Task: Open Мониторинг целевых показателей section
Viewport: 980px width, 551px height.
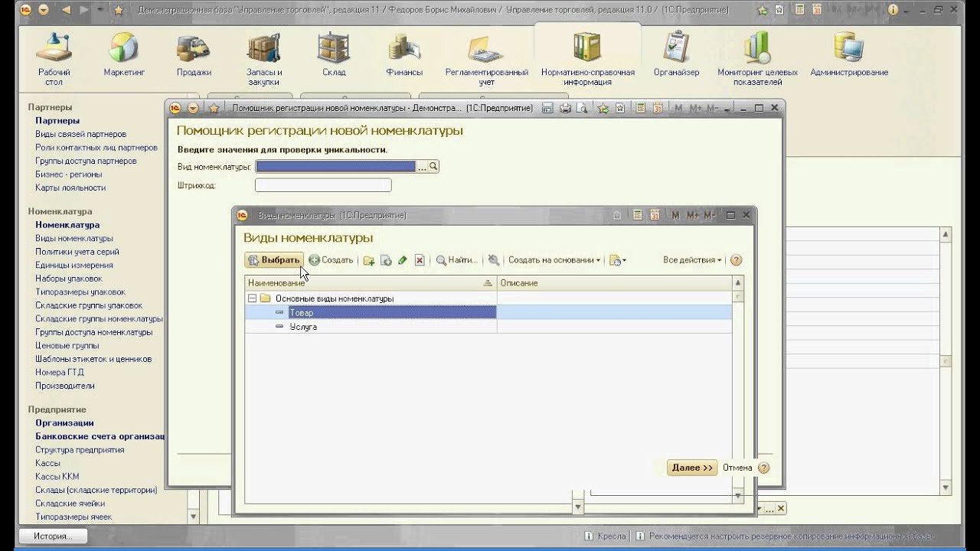Action: coord(757,58)
